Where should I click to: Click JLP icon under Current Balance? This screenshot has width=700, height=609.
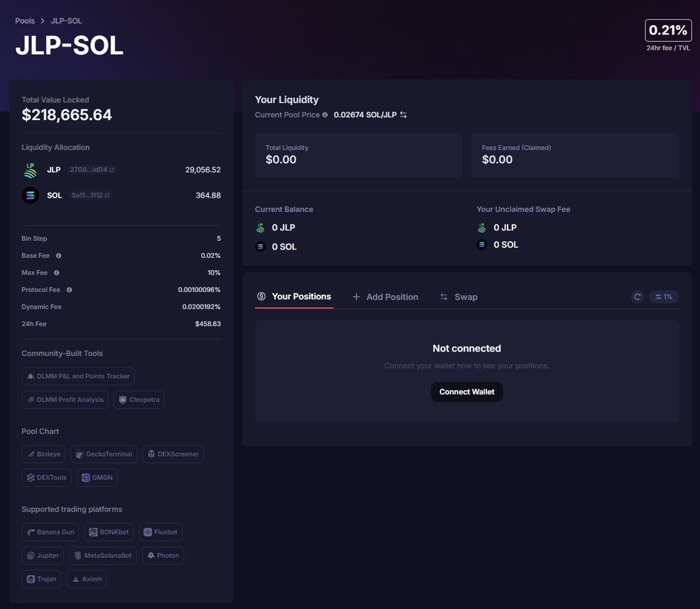pyautogui.click(x=261, y=228)
